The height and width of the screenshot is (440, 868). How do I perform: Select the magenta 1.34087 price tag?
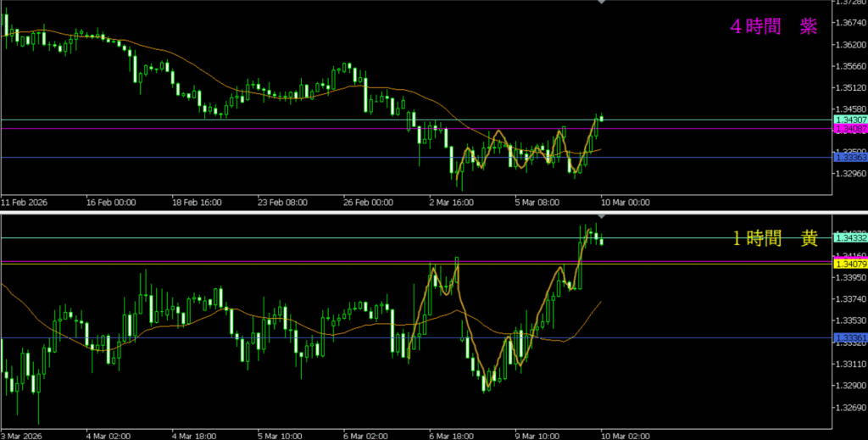point(850,129)
